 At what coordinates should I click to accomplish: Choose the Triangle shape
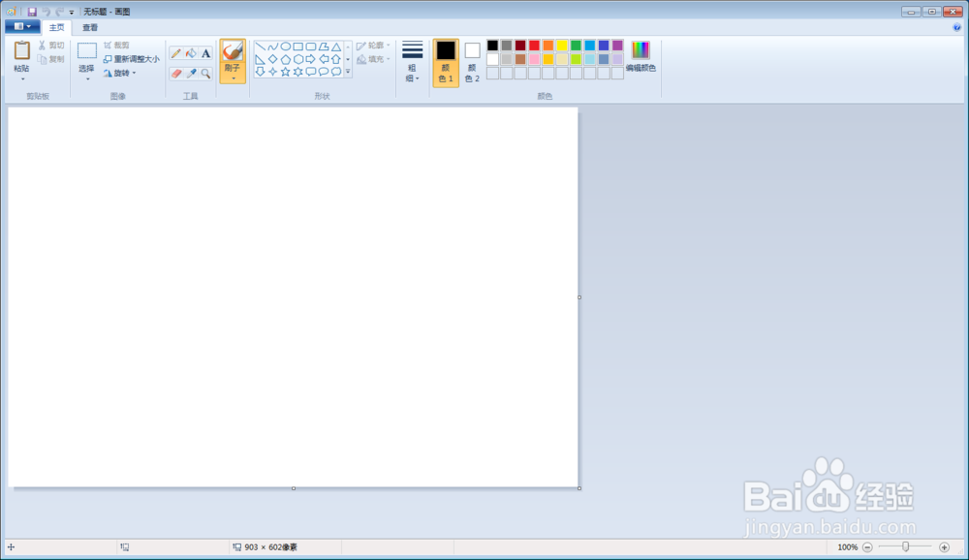click(336, 47)
